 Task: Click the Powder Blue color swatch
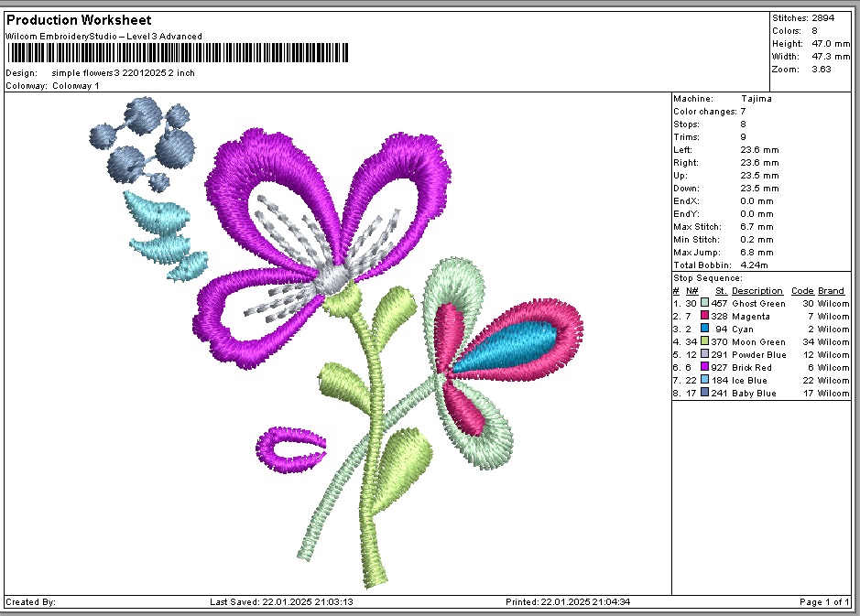click(x=705, y=354)
